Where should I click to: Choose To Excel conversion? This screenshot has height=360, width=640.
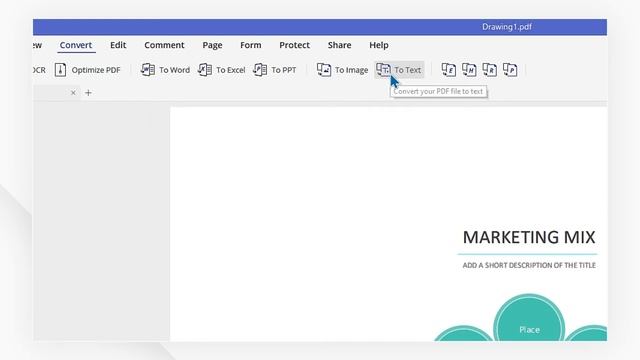click(222, 70)
